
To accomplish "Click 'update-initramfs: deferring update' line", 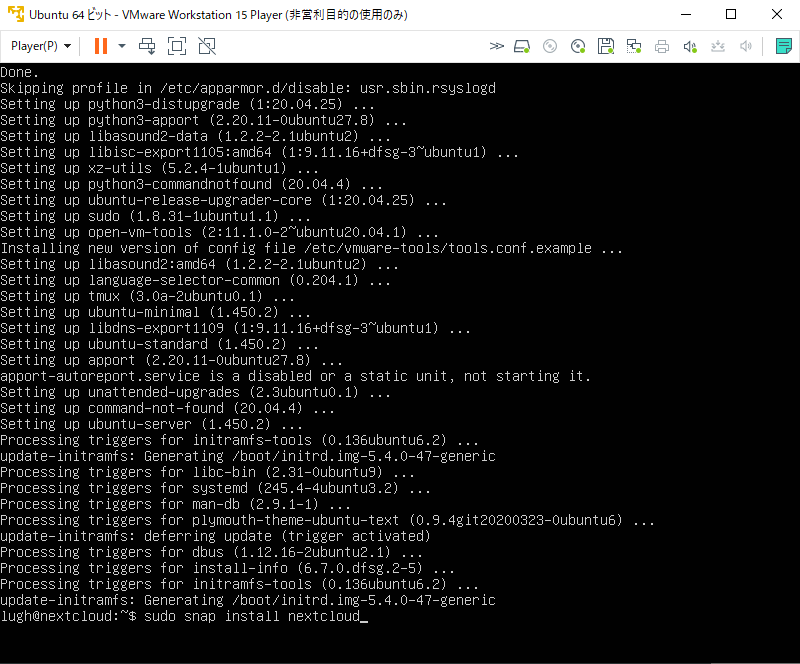I will tap(215, 536).
